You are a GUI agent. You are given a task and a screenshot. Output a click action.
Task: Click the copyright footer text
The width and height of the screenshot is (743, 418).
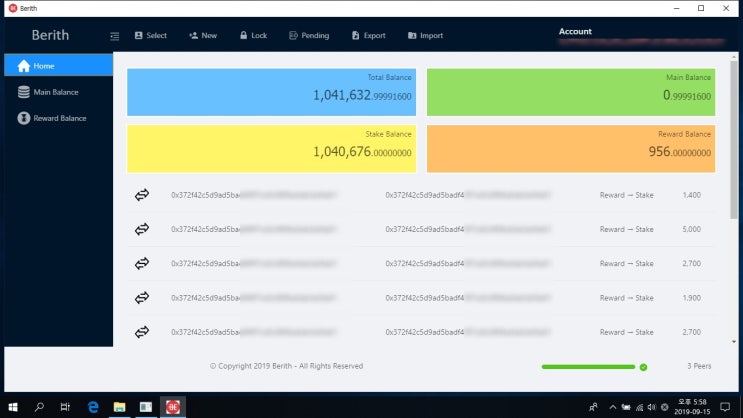click(x=286, y=366)
